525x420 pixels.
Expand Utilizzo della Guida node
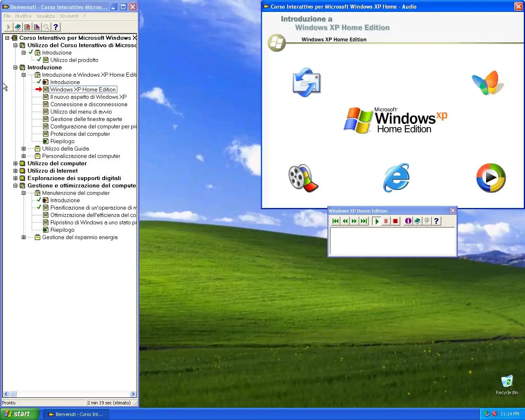click(x=23, y=148)
